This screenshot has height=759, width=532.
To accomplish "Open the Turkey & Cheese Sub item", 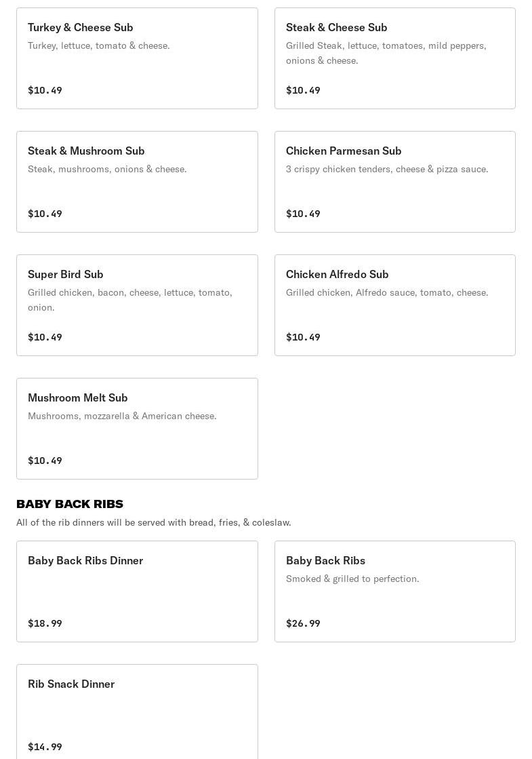I will pyautogui.click(x=137, y=58).
